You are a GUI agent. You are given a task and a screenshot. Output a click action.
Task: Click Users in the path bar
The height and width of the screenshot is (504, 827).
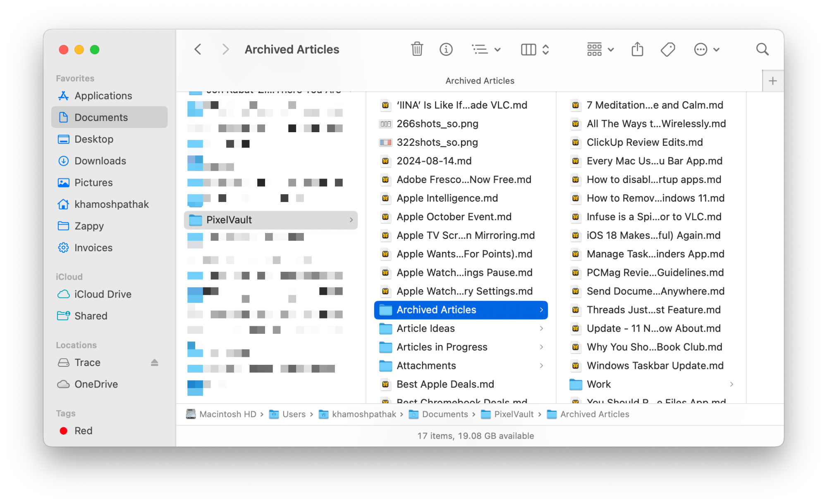(288, 414)
